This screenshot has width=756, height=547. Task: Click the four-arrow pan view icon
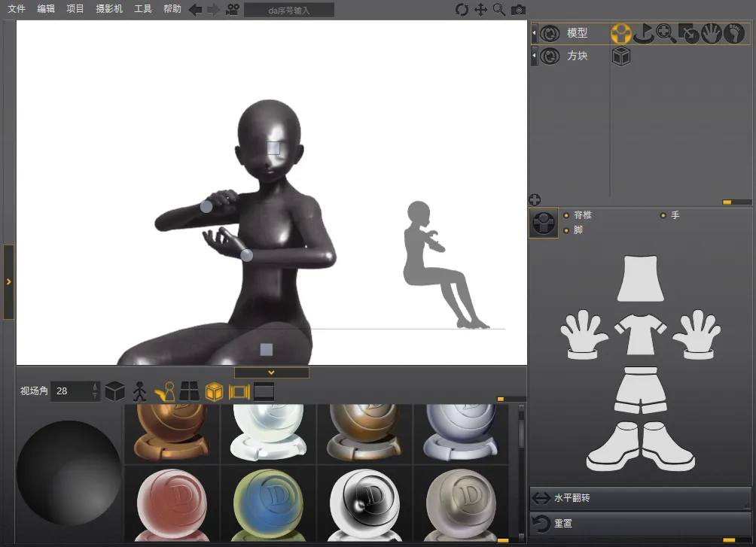[480, 10]
